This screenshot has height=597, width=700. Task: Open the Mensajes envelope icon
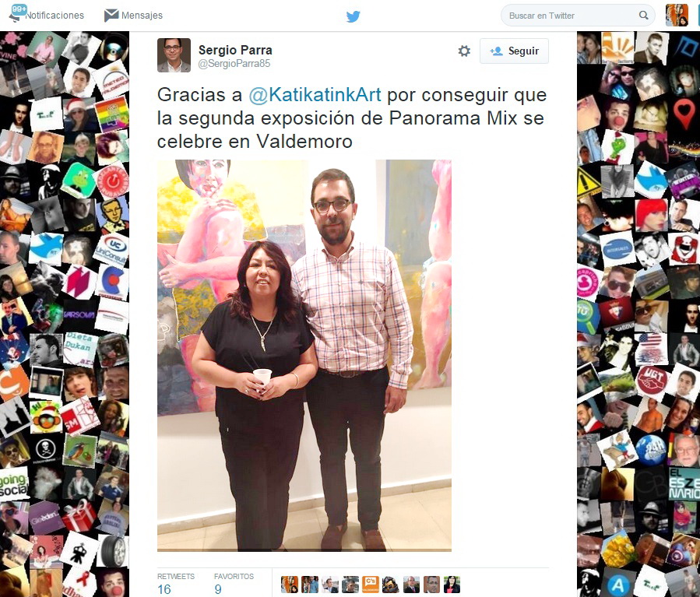(x=111, y=15)
